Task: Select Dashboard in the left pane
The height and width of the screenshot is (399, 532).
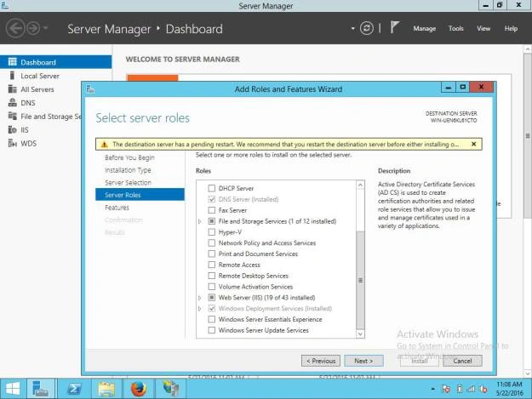Action: pyautogui.click(x=55, y=62)
